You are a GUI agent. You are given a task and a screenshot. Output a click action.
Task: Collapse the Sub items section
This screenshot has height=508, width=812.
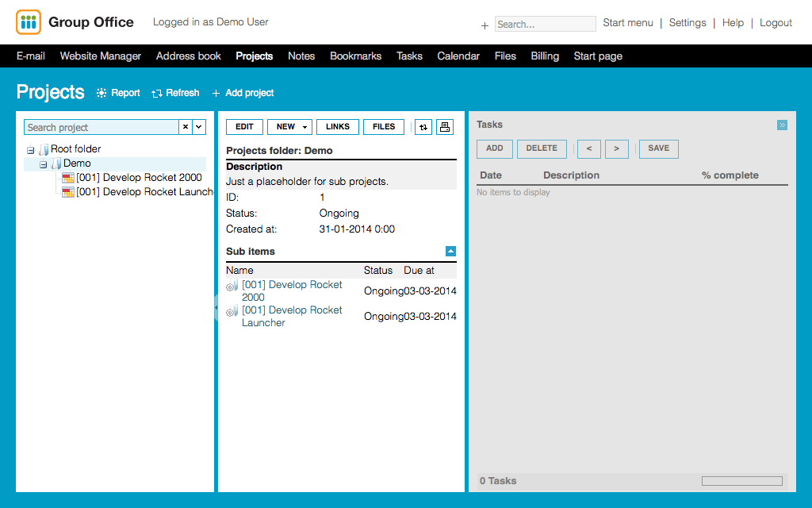point(450,252)
